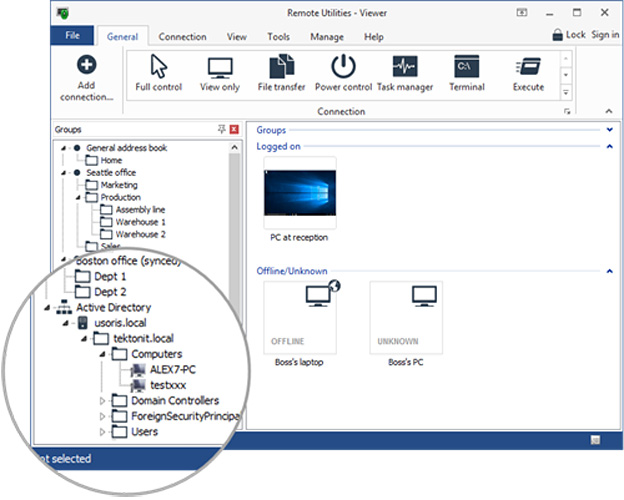
Task: Open the File transfer tool
Action: point(281,67)
